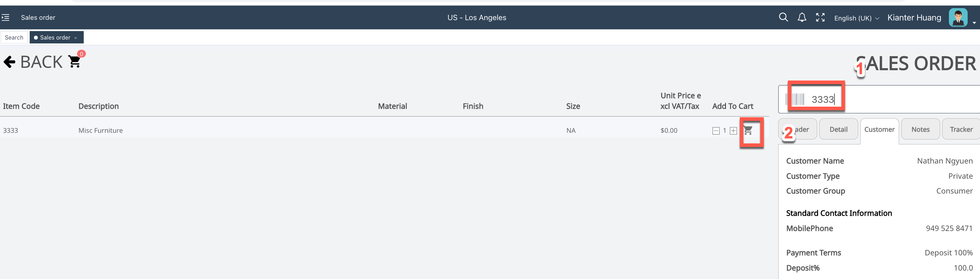Add item 3333 to cart

coord(748,130)
